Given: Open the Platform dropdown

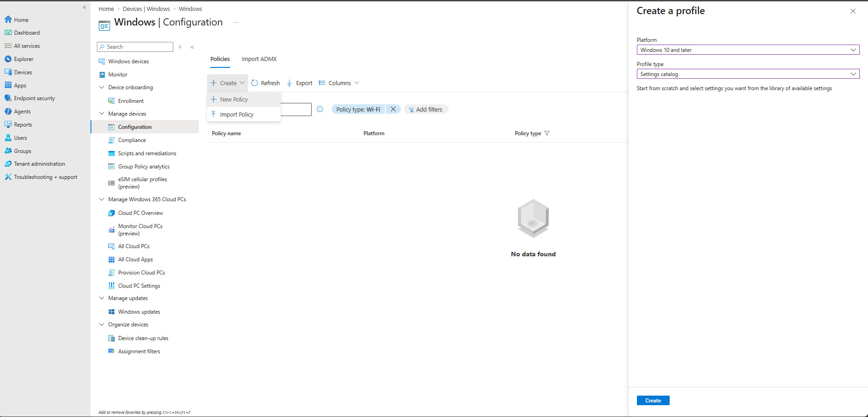Looking at the screenshot, I should click(x=748, y=50).
